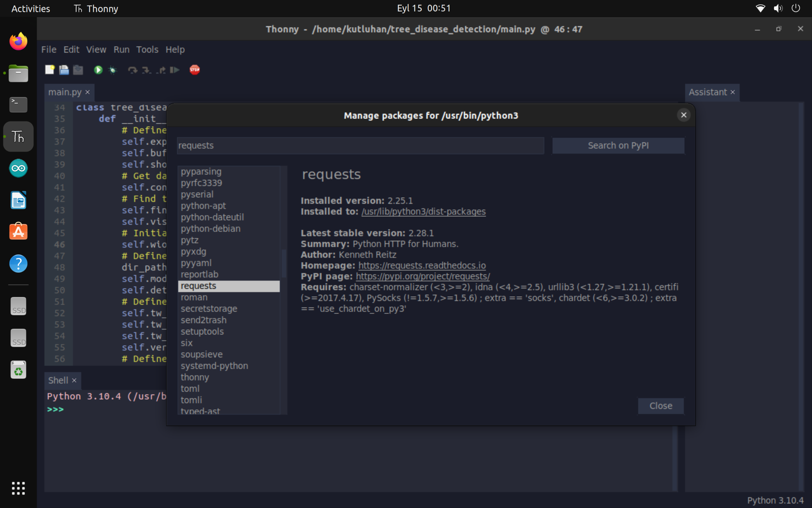
Task: Open the Run menu
Action: point(121,50)
